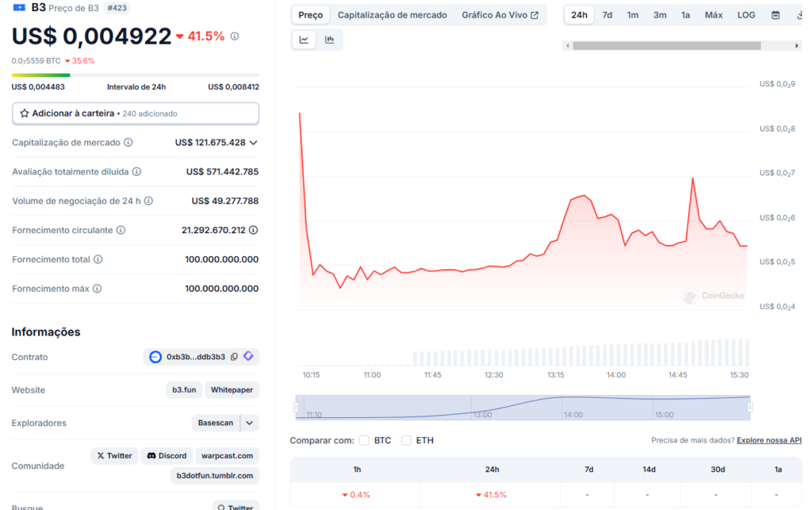The width and height of the screenshot is (812, 510).
Task: Open the Basescan explorer link
Action: tap(216, 423)
